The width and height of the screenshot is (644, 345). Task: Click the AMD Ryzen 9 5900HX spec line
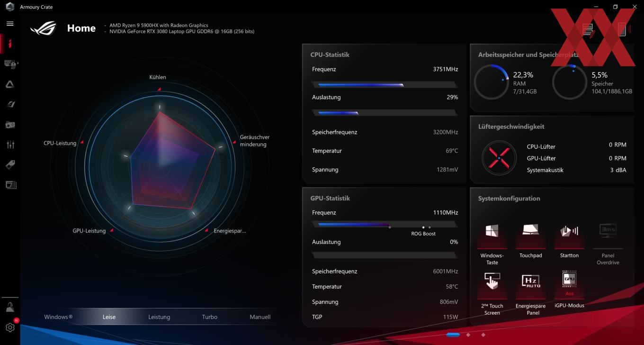point(159,25)
